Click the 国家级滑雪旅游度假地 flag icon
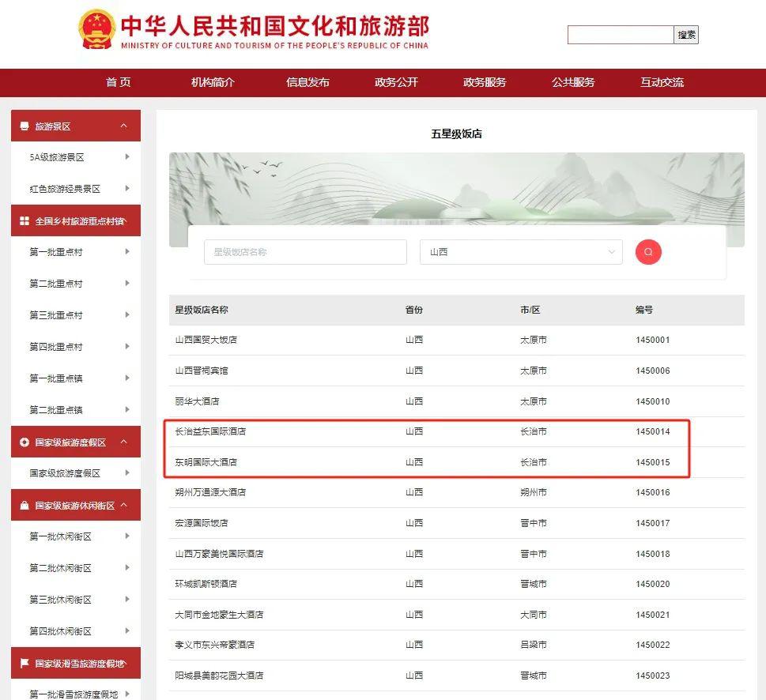766x700 pixels. click(25, 664)
